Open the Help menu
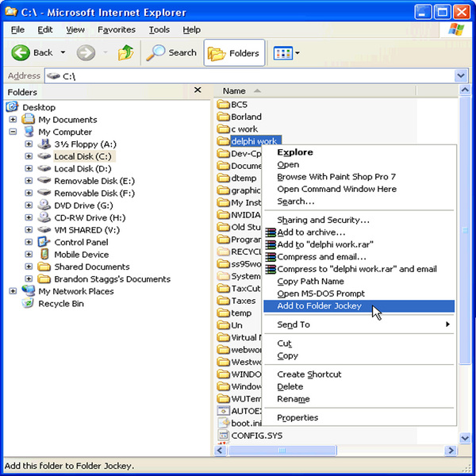The width and height of the screenshot is (476, 476). [191, 30]
